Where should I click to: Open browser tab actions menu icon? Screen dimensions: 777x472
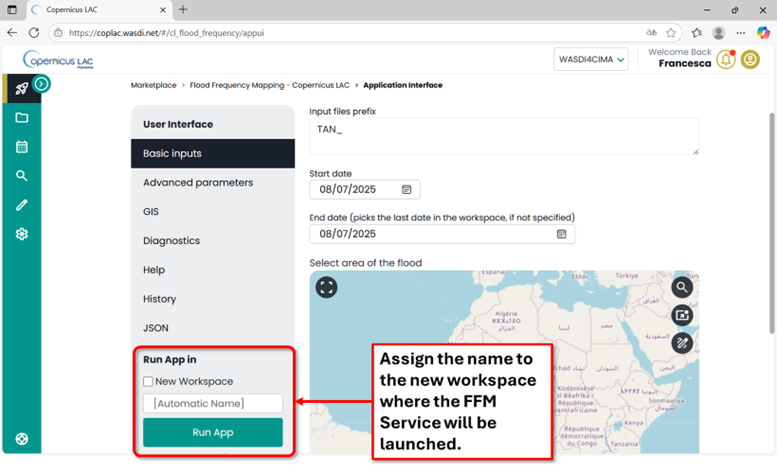coord(12,9)
